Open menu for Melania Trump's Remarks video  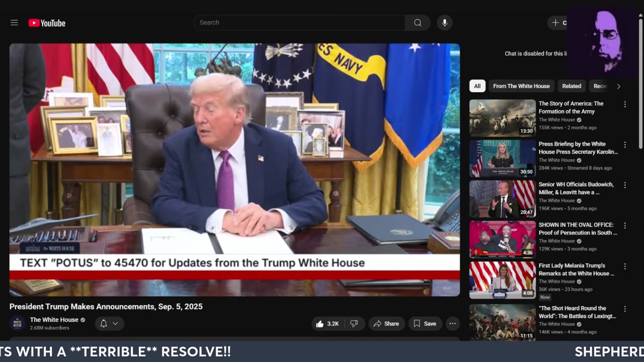pos(625,266)
